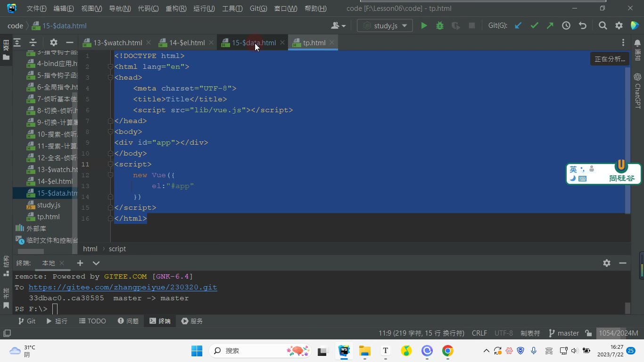644x362 pixels.
Task: Click the memory usage indicator
Action: [x=618, y=333]
